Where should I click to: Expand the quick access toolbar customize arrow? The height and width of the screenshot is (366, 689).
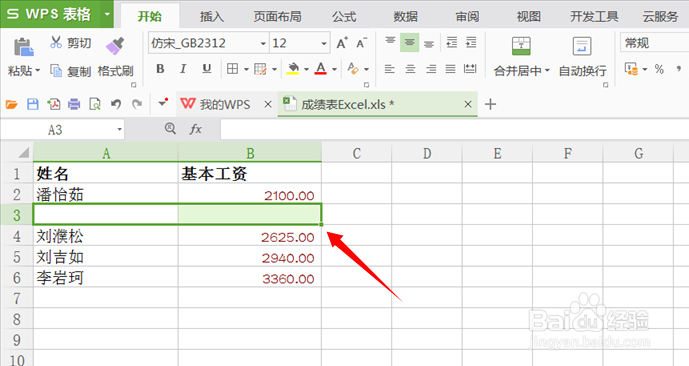click(x=163, y=103)
